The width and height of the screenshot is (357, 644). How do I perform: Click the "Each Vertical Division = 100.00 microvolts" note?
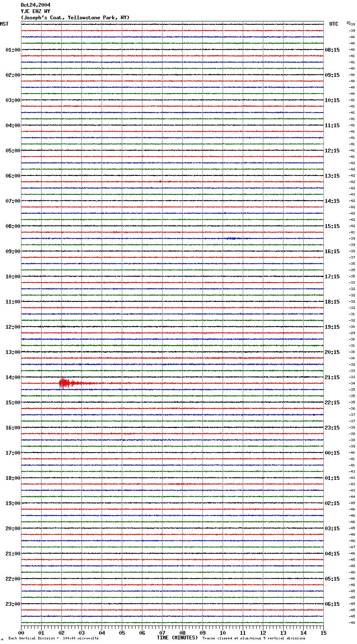(53, 638)
